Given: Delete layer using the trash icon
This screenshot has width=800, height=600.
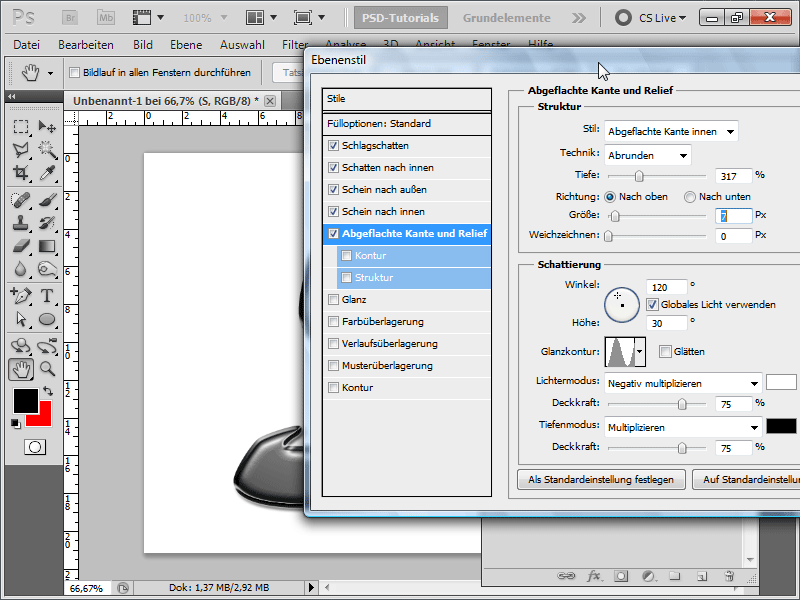Looking at the screenshot, I should [x=729, y=576].
